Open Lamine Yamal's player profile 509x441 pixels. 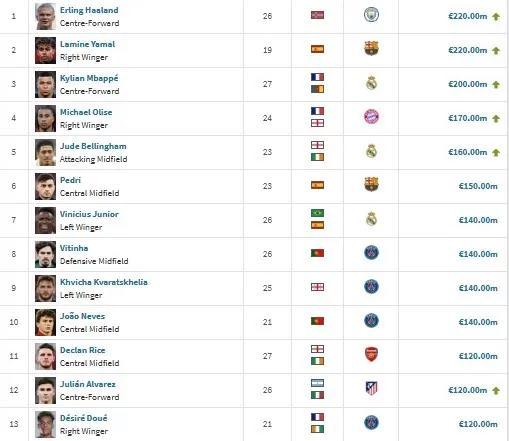point(87,44)
